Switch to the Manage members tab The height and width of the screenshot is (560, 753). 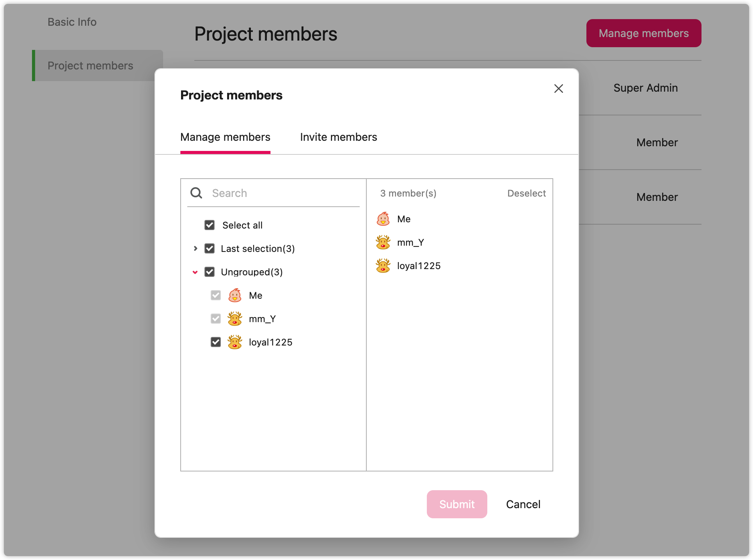pyautogui.click(x=225, y=137)
